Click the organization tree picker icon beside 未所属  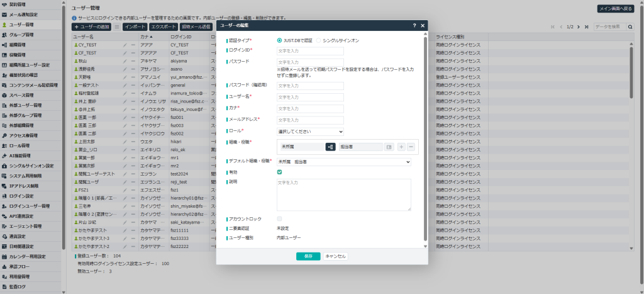click(x=330, y=147)
